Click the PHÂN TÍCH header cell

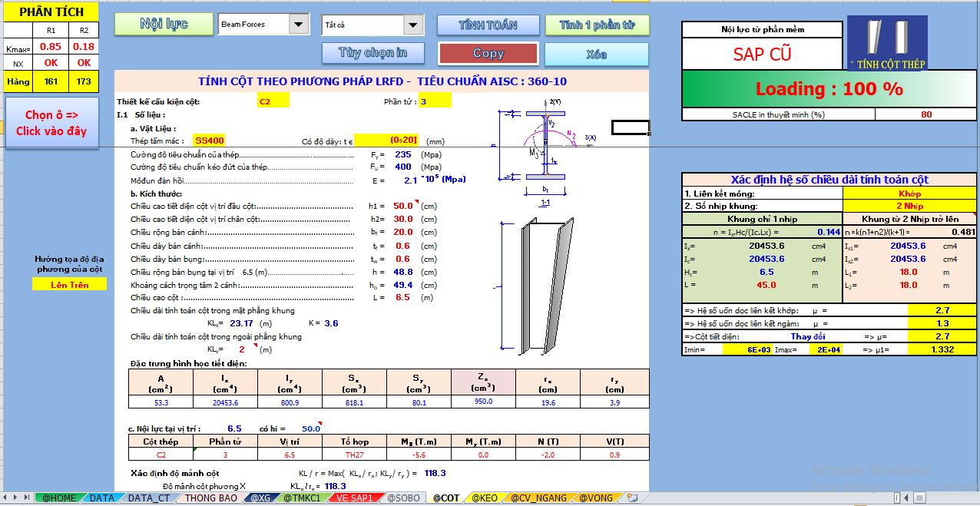pos(51,12)
